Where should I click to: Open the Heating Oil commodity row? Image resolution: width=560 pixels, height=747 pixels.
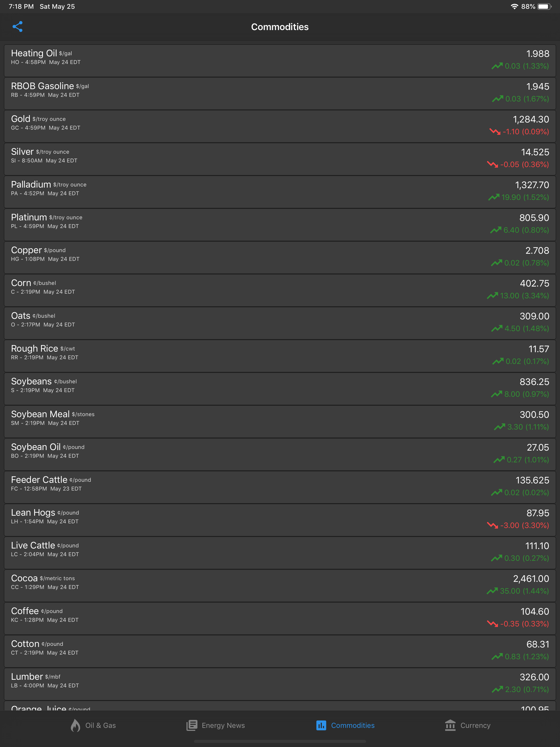(280, 60)
